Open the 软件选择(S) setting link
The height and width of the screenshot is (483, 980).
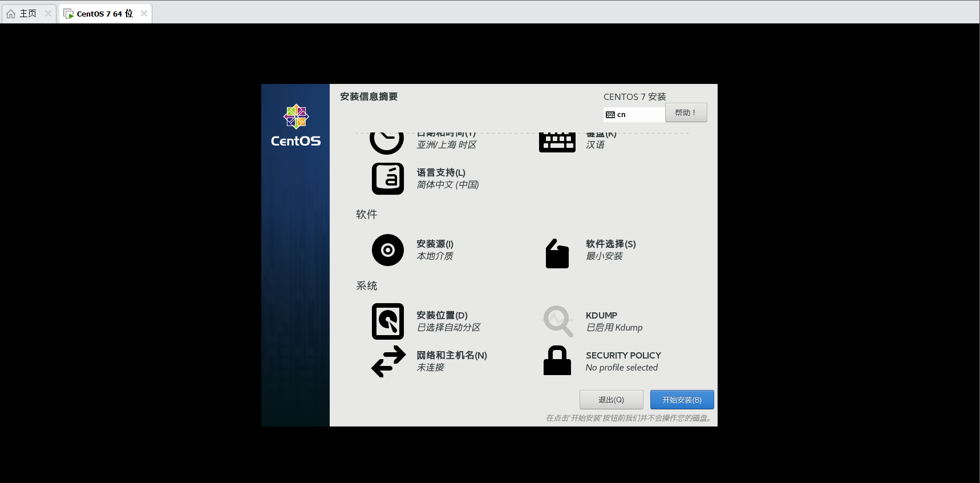pyautogui.click(x=611, y=244)
